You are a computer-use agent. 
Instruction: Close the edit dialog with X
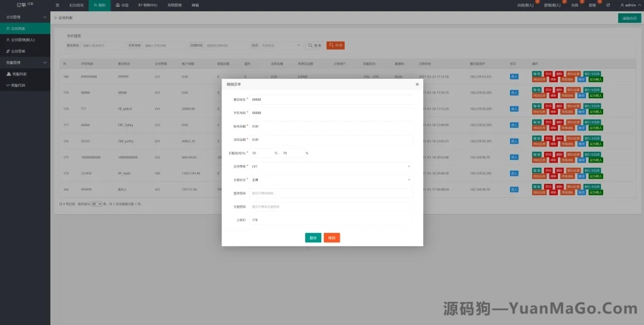[x=417, y=84]
